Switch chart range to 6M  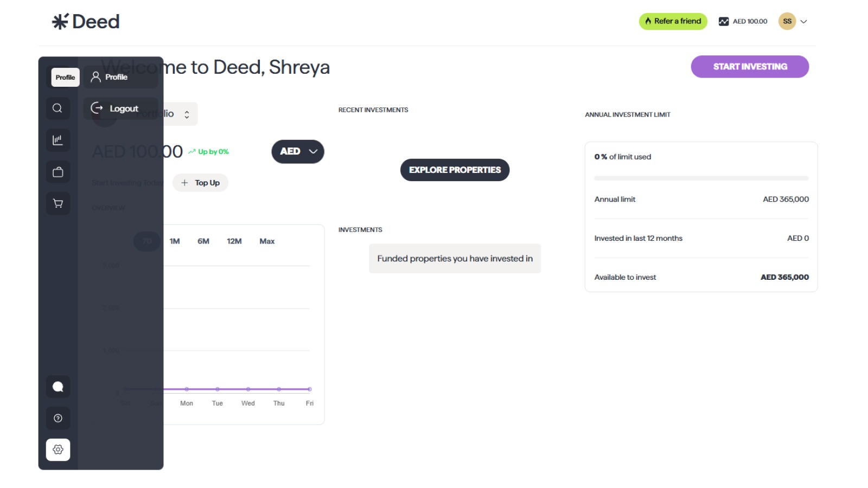click(x=203, y=241)
